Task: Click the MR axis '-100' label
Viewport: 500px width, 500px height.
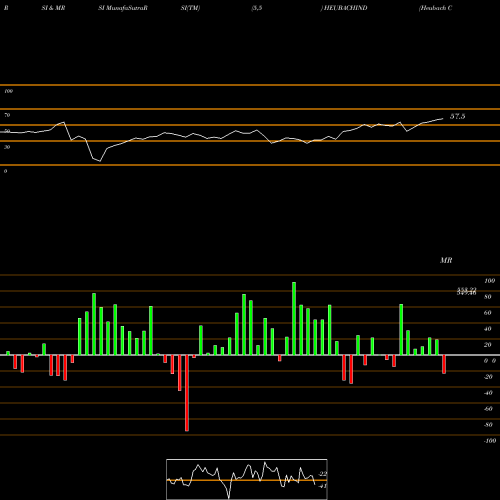Action: point(490,441)
